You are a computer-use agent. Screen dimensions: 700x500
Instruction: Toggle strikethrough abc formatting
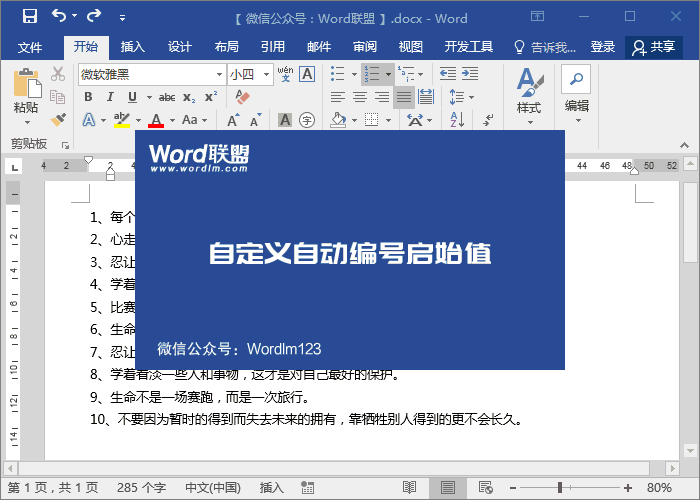[167, 97]
